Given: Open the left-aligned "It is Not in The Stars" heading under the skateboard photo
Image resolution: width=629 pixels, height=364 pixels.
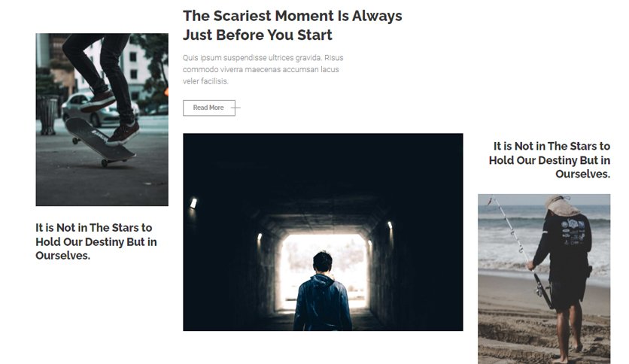Looking at the screenshot, I should (96, 241).
